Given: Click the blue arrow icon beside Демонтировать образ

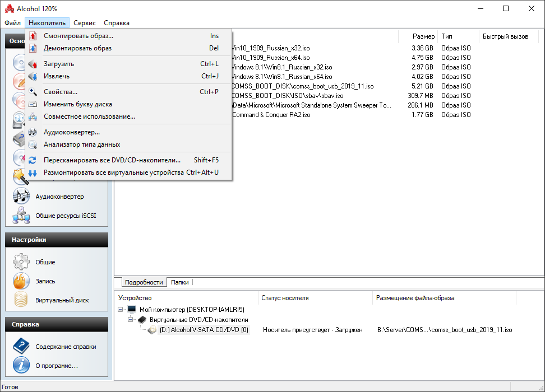Looking at the screenshot, I should 33,48.
